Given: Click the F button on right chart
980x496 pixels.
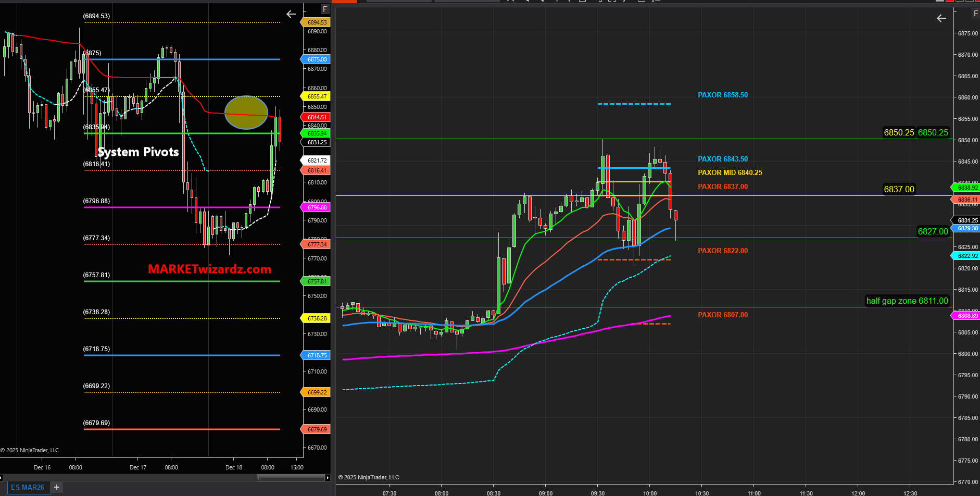Looking at the screenshot, I should click(x=975, y=14).
